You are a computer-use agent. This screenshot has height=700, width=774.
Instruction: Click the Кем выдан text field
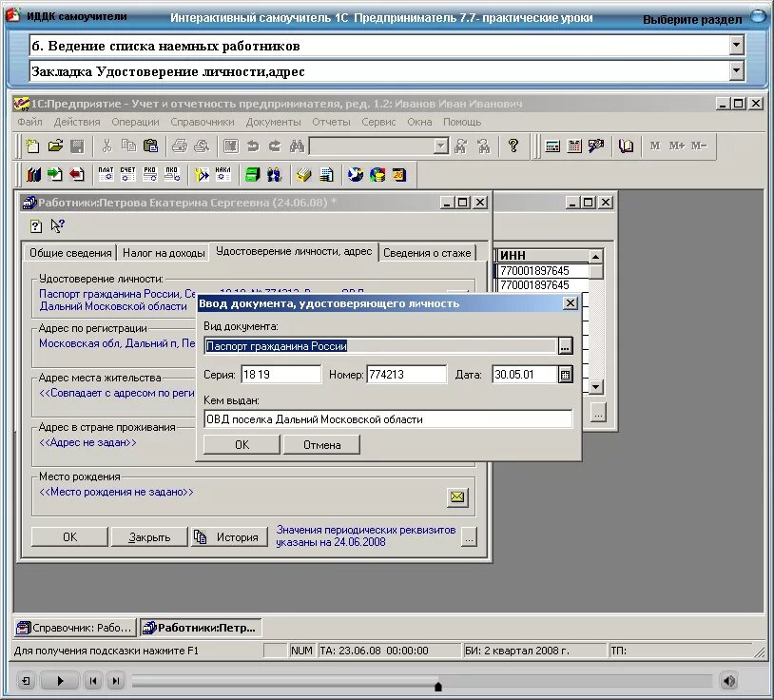click(388, 419)
